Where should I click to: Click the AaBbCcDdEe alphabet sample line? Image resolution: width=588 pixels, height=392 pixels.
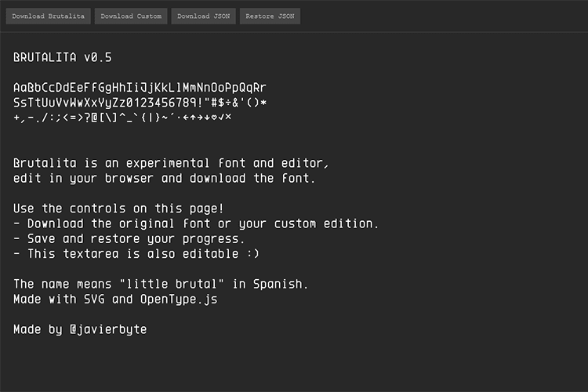(x=140, y=87)
